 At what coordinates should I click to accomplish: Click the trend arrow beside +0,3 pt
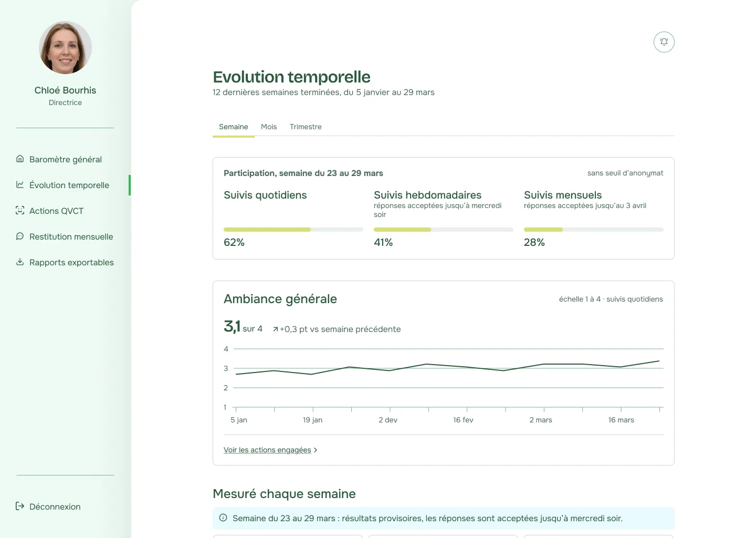[x=275, y=329]
